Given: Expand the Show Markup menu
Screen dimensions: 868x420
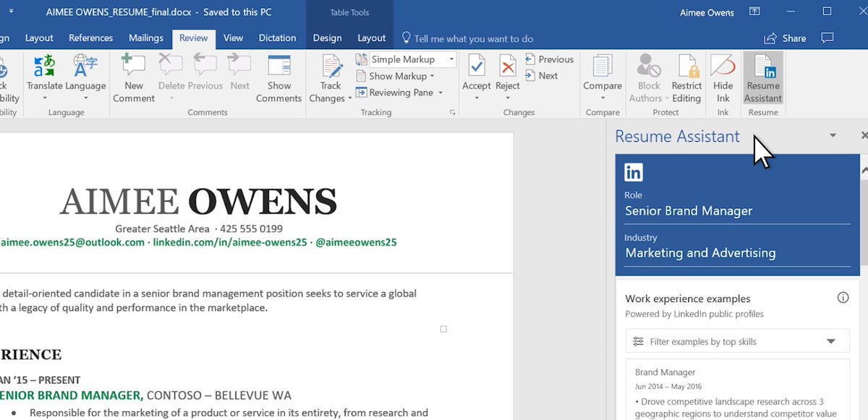Looking at the screenshot, I should point(396,76).
